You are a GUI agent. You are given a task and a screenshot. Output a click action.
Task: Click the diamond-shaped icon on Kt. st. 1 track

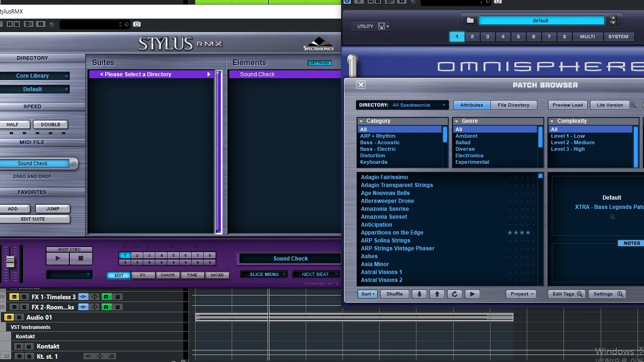100,356
